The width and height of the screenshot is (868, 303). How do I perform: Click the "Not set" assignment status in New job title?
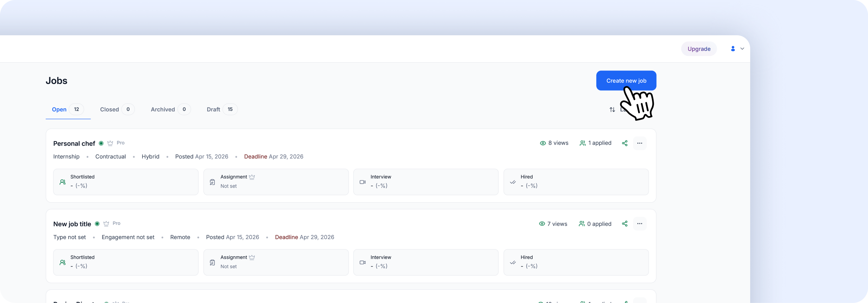(228, 267)
